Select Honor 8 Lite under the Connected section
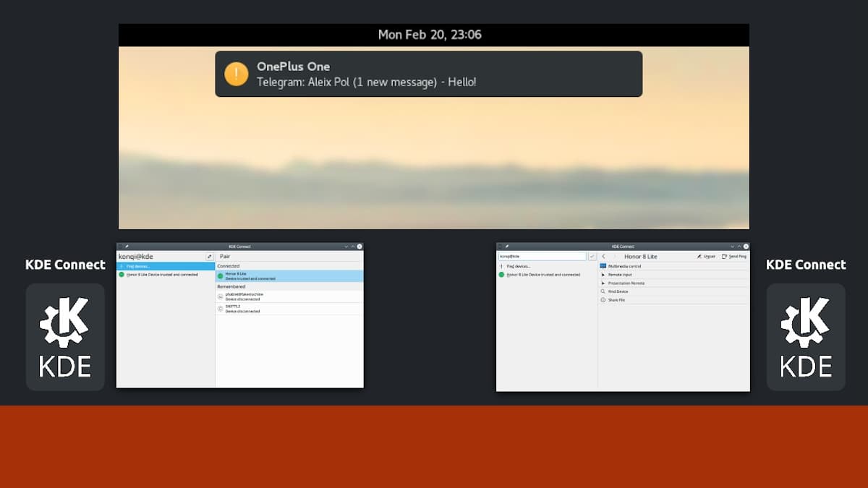Screen dimensions: 868x488 click(x=289, y=275)
